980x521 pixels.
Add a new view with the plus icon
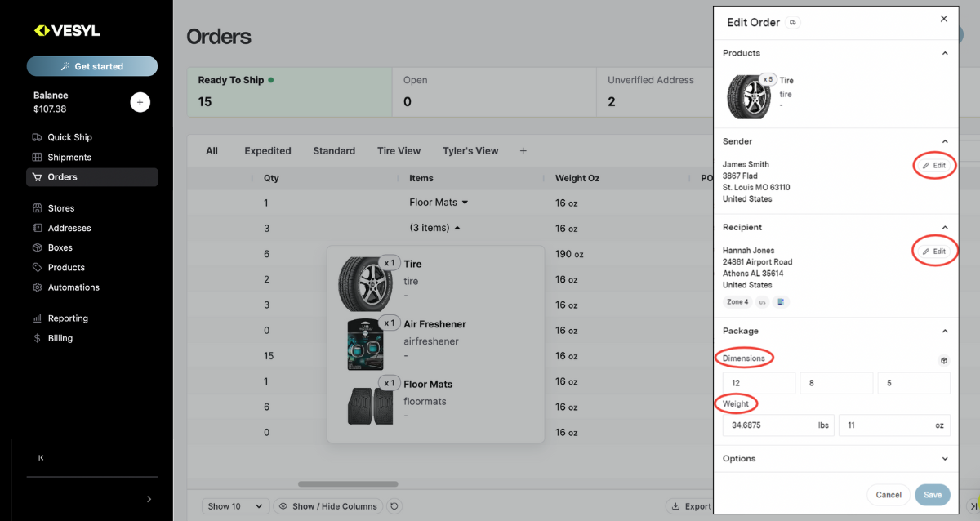(523, 151)
